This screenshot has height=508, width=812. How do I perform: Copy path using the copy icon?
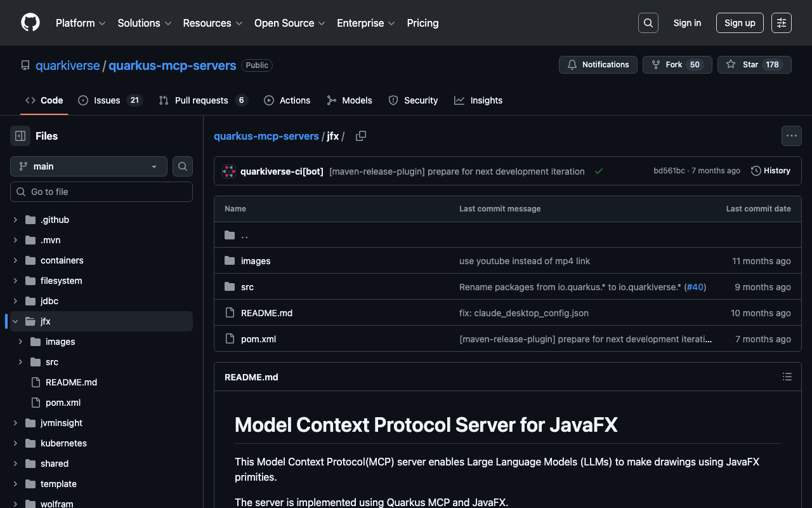coord(361,136)
